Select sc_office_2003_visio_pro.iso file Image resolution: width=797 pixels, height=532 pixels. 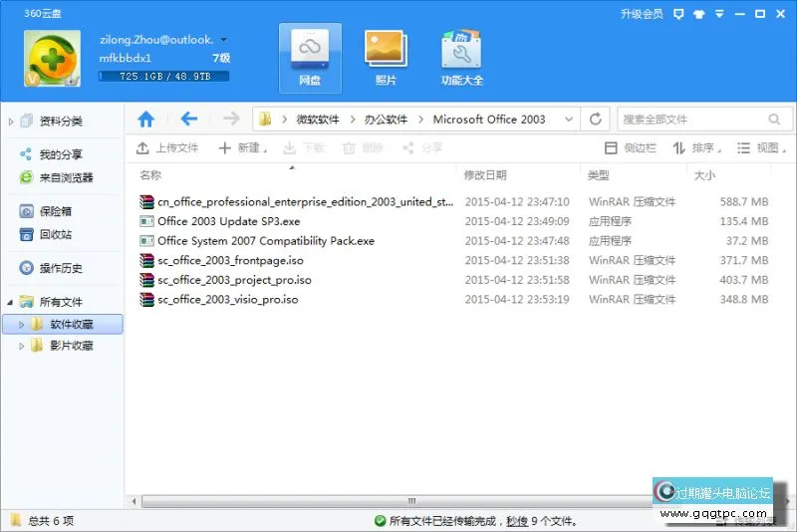[453, 299]
